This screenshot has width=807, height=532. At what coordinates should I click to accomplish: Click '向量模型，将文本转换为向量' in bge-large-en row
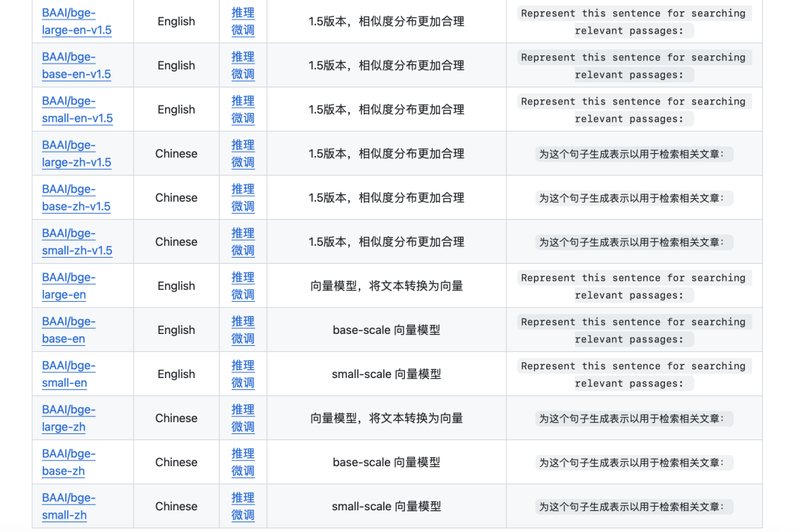click(x=386, y=286)
